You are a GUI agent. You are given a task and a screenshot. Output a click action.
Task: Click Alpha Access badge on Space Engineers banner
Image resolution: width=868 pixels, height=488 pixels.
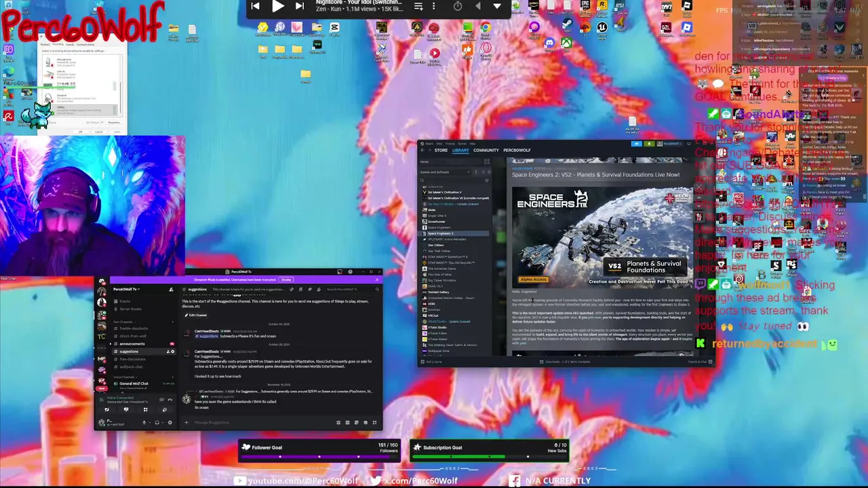point(533,279)
